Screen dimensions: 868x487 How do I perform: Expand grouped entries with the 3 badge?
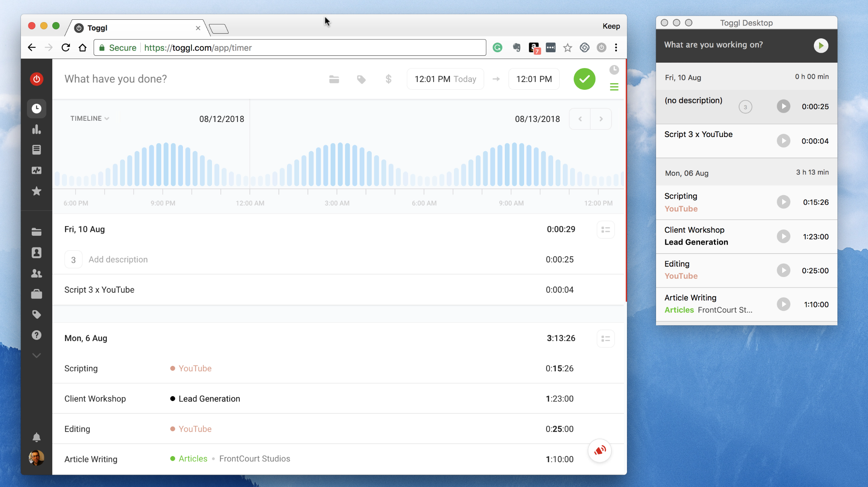[73, 260]
